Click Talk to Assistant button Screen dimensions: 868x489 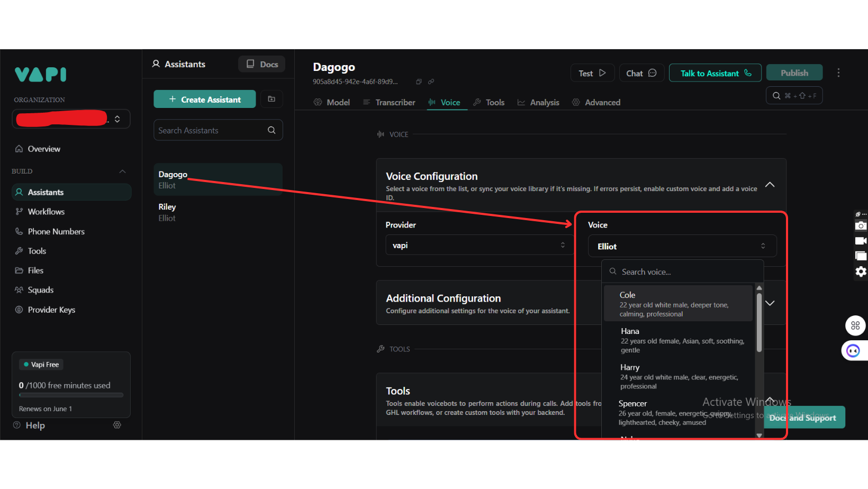coord(715,73)
